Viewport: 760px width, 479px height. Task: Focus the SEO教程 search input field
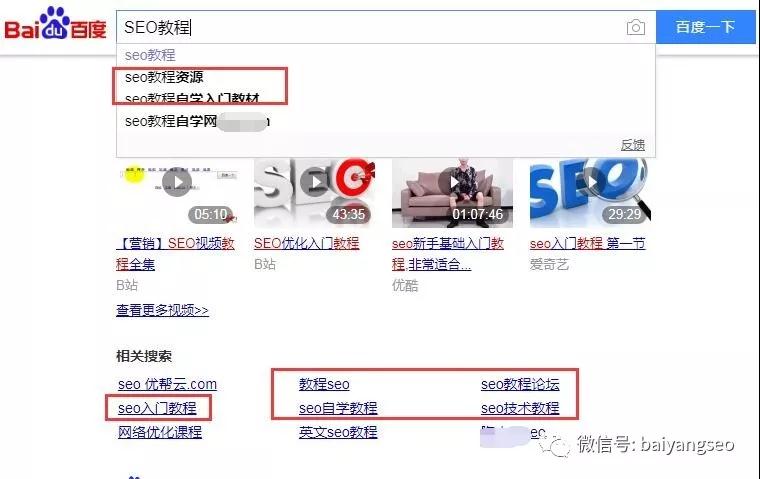(x=371, y=27)
